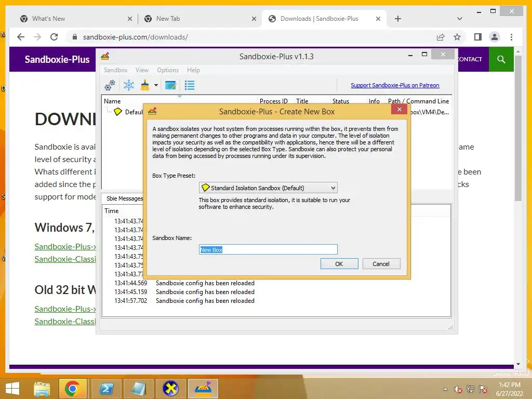Click the address bar URL
The width and height of the screenshot is (532, 399).
[136, 37]
